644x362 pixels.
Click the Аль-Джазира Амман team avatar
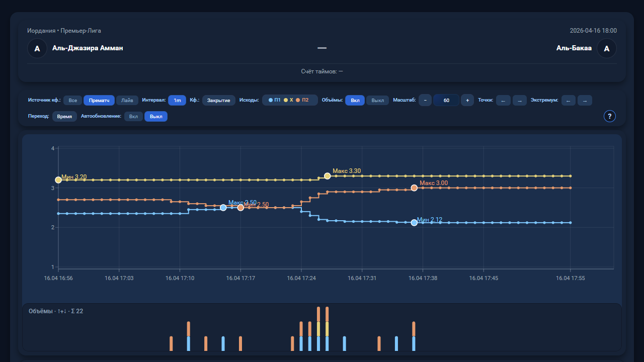(37, 48)
